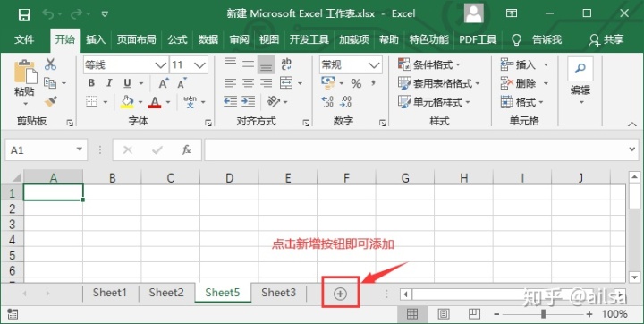This screenshot has width=644, height=324.
Task: Switch to the Developer (开发工具) tab
Action: click(309, 40)
